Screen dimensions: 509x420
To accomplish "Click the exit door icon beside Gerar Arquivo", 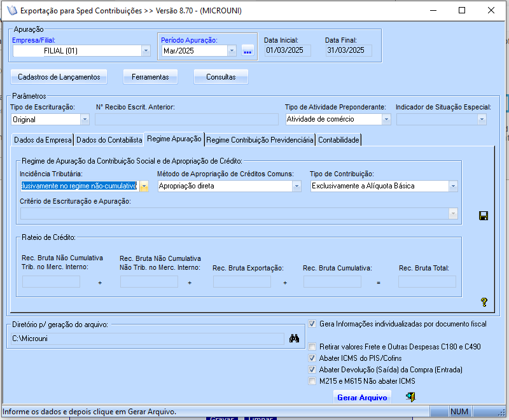I will click(x=410, y=396).
